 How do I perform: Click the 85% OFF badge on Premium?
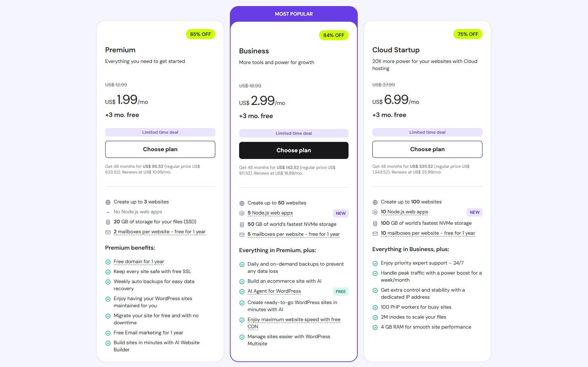pyautogui.click(x=200, y=34)
